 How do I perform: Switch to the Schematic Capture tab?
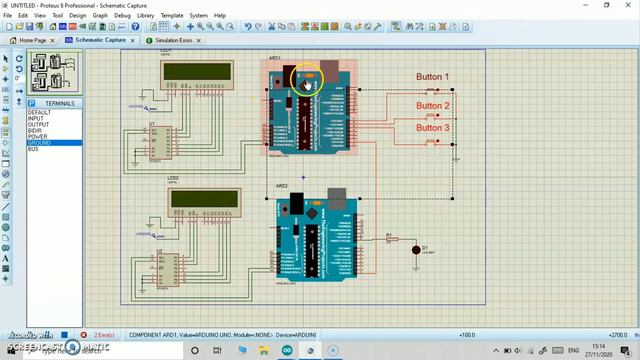(100, 40)
